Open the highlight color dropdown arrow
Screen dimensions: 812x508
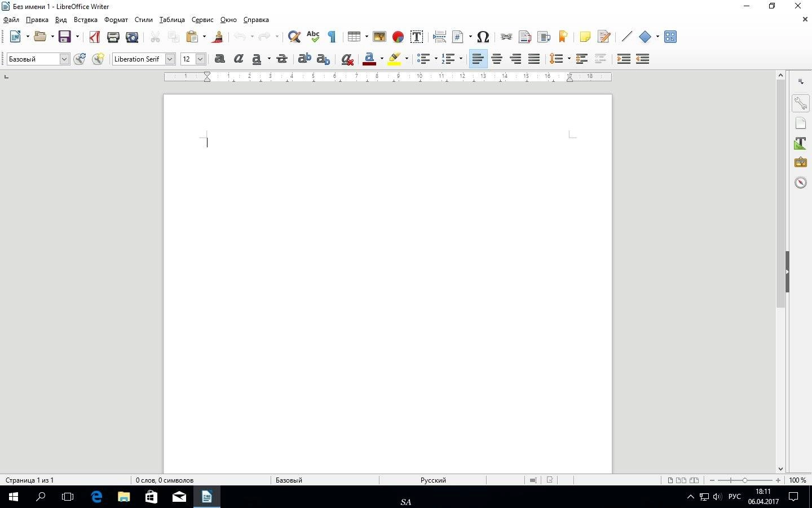407,59
